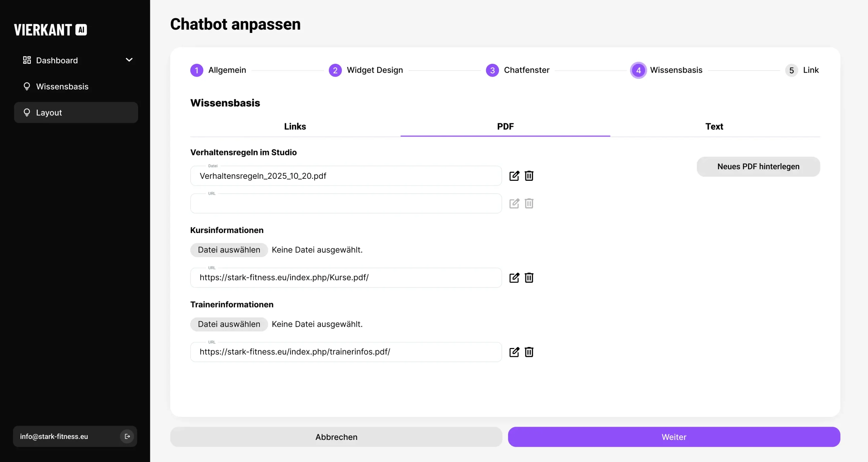
Task: Select the Wissensbasis lightbulb icon in sidebar
Action: coord(27,86)
